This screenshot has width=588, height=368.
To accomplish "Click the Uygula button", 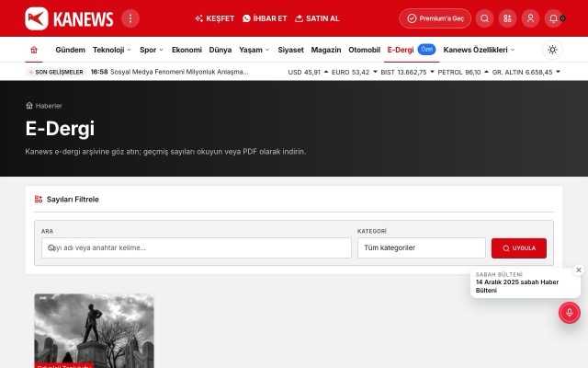I will click(x=519, y=248).
